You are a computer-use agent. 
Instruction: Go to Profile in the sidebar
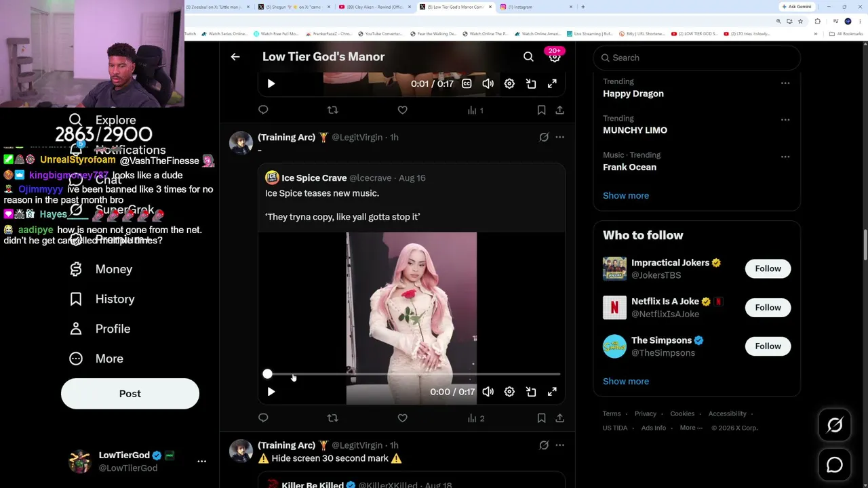coord(100,329)
